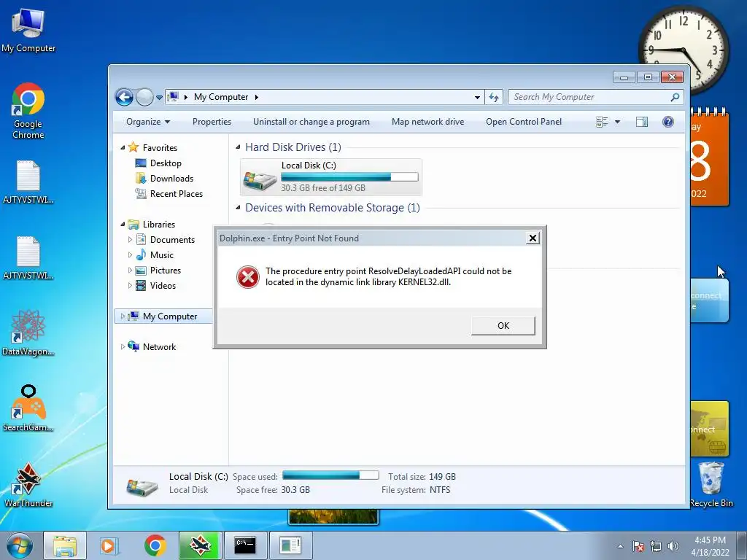
Task: Select the My Computer desktop icon
Action: pos(28,31)
